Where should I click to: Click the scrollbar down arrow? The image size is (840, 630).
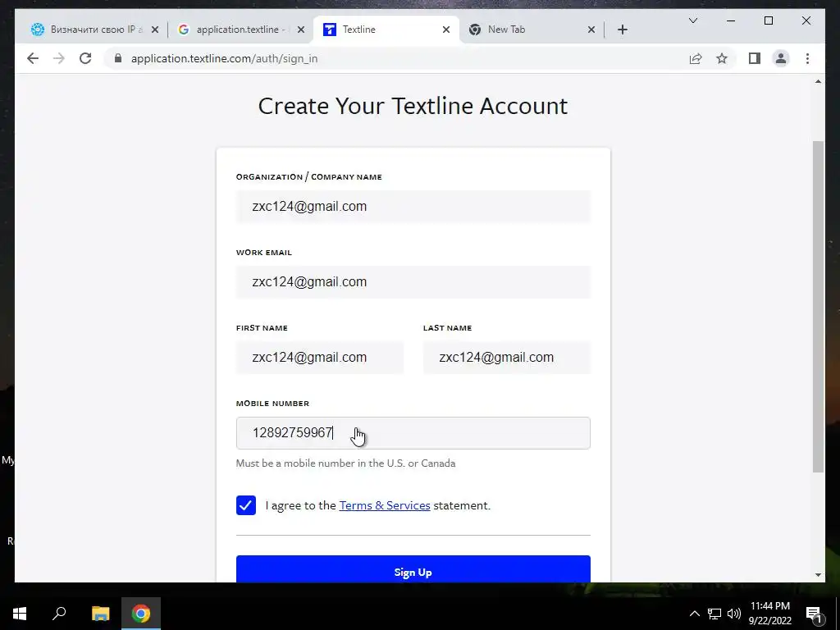[818, 575]
